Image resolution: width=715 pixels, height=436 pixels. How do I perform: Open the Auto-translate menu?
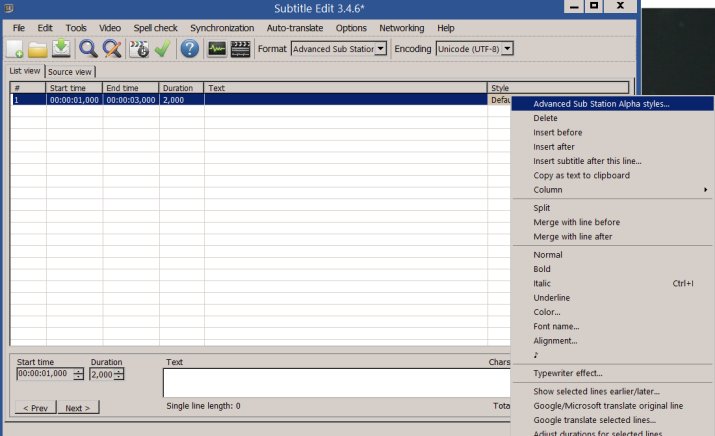295,28
